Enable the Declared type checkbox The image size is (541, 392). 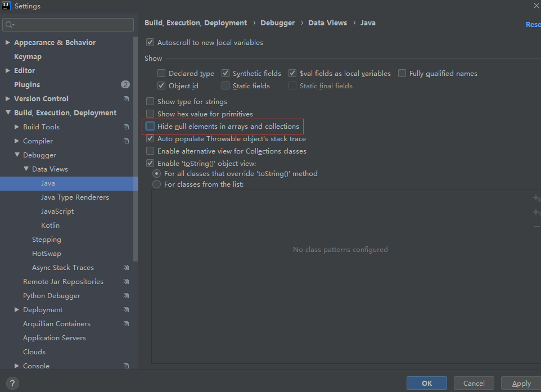click(x=161, y=74)
